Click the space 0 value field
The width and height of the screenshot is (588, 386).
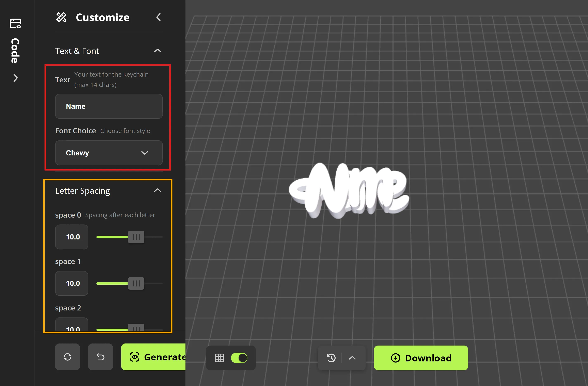click(72, 237)
